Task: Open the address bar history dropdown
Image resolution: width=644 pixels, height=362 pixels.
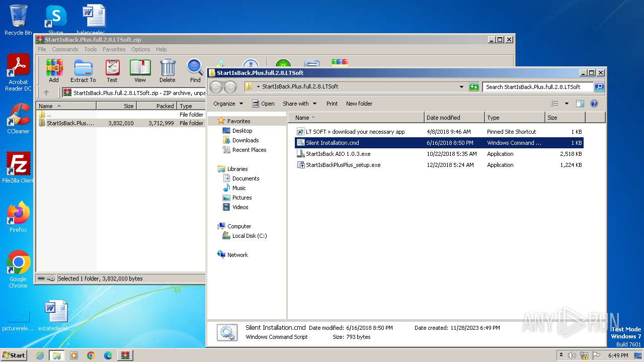Action: tap(461, 87)
